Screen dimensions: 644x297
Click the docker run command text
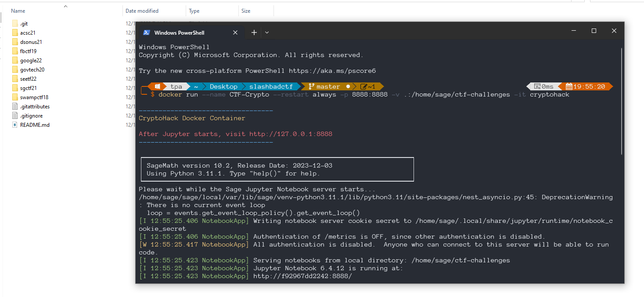click(x=363, y=95)
